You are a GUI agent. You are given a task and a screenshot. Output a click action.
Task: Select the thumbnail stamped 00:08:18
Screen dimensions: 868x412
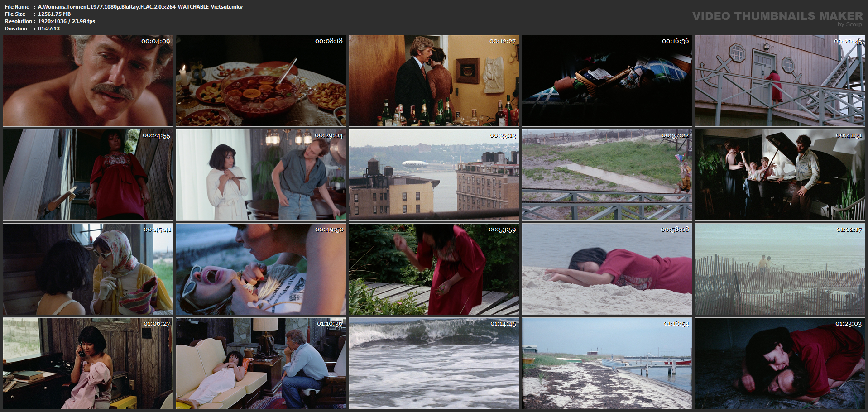pyautogui.click(x=261, y=81)
